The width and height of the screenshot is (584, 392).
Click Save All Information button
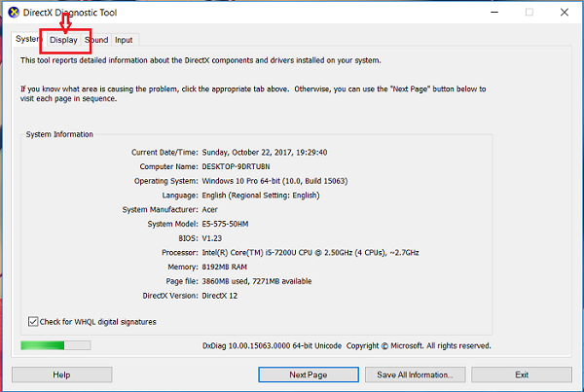(x=415, y=374)
